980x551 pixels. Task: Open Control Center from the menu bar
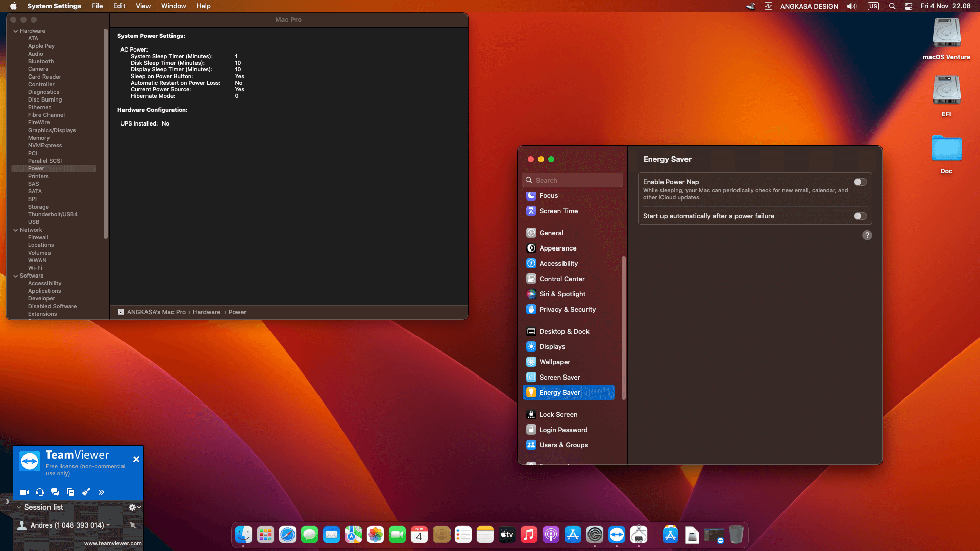tap(908, 6)
